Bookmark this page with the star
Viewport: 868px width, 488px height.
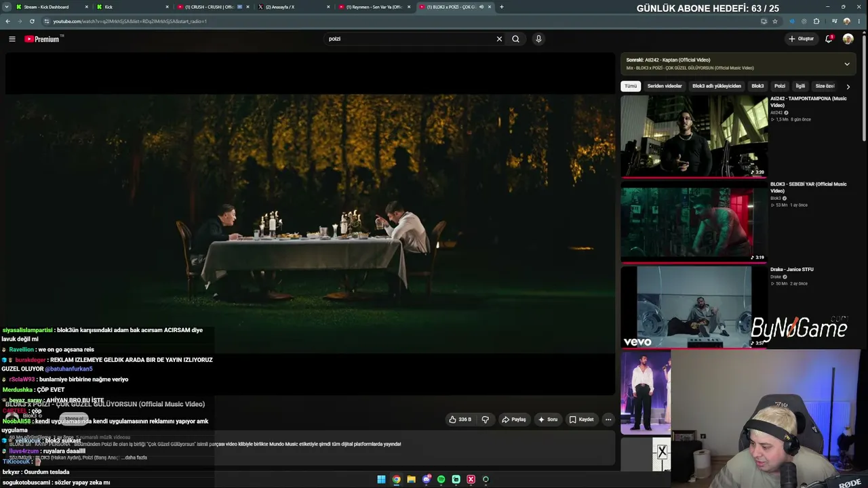click(775, 21)
